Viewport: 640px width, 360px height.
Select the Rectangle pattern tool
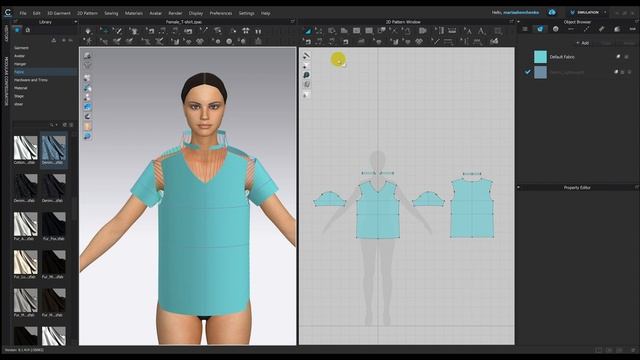pos(357,31)
